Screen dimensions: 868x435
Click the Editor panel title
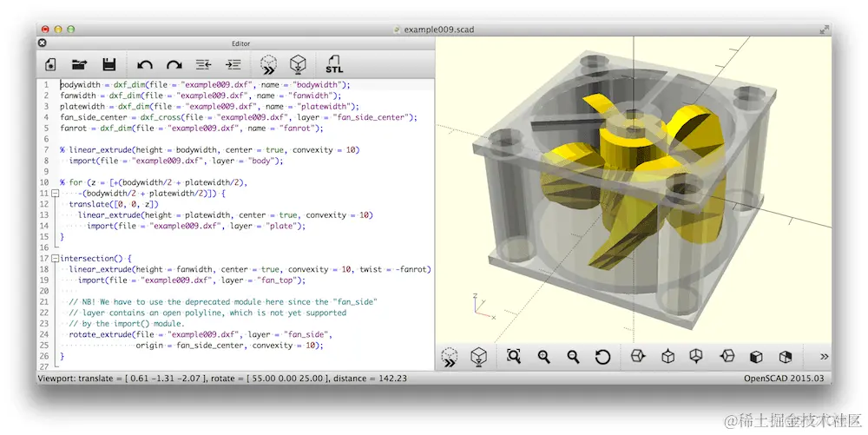pyautogui.click(x=240, y=43)
